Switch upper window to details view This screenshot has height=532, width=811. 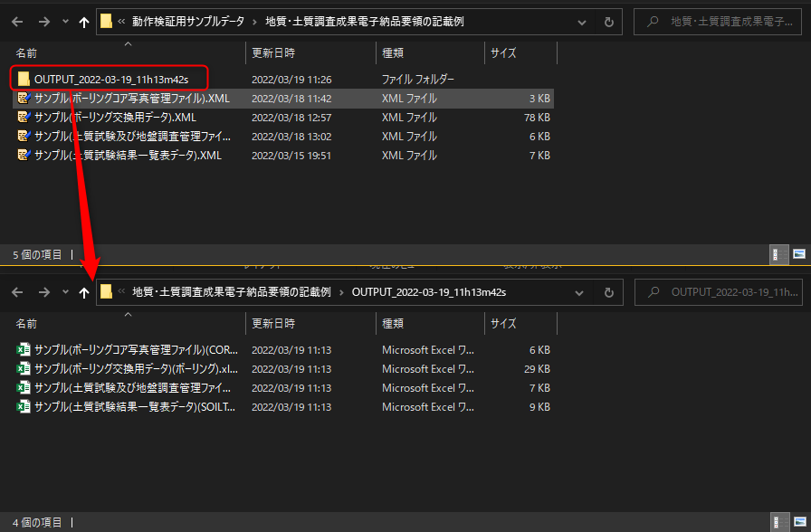tap(778, 255)
